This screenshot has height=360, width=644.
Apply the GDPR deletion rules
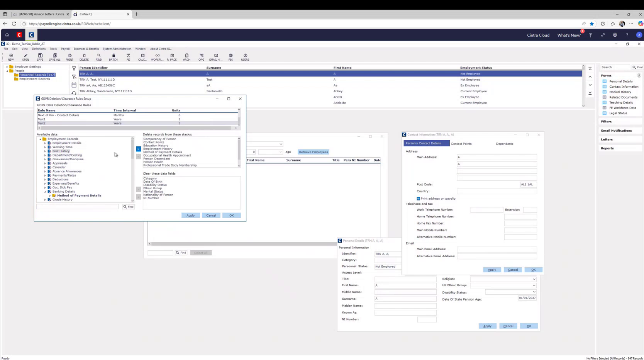pos(190,215)
